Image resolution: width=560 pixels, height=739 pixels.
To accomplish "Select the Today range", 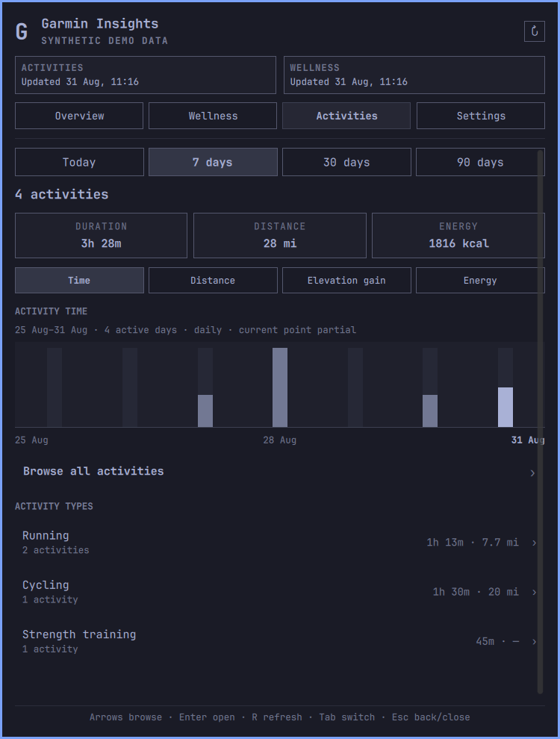I will [79, 162].
